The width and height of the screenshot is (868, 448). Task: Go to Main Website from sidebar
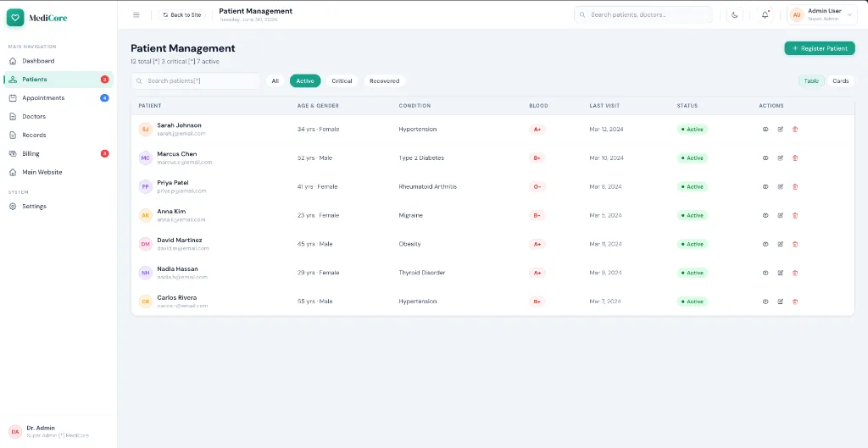[x=58, y=172]
